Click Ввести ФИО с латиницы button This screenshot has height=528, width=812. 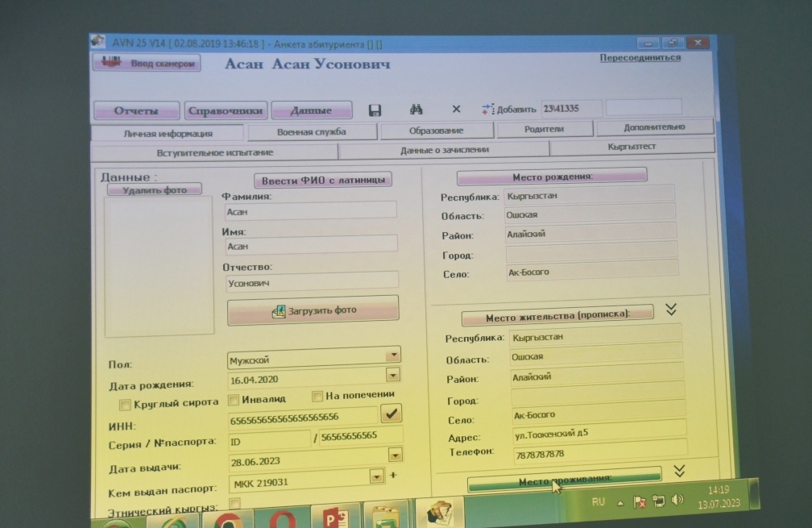[x=323, y=181]
